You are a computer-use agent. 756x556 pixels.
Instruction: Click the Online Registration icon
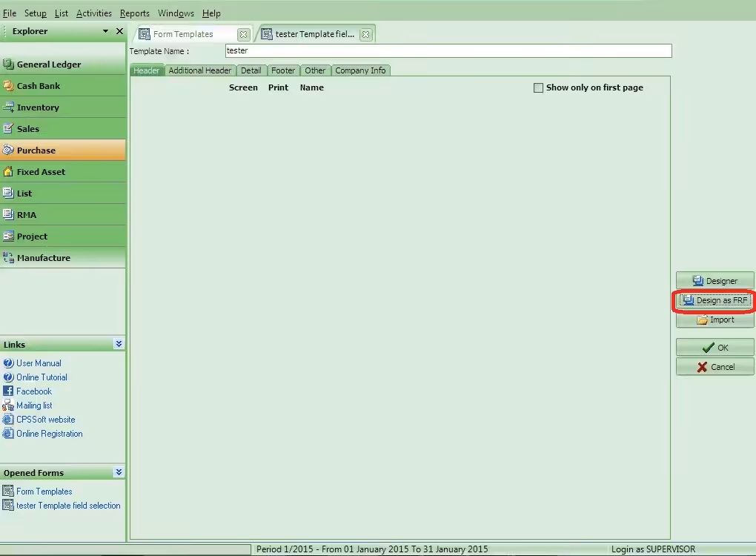[8, 434]
